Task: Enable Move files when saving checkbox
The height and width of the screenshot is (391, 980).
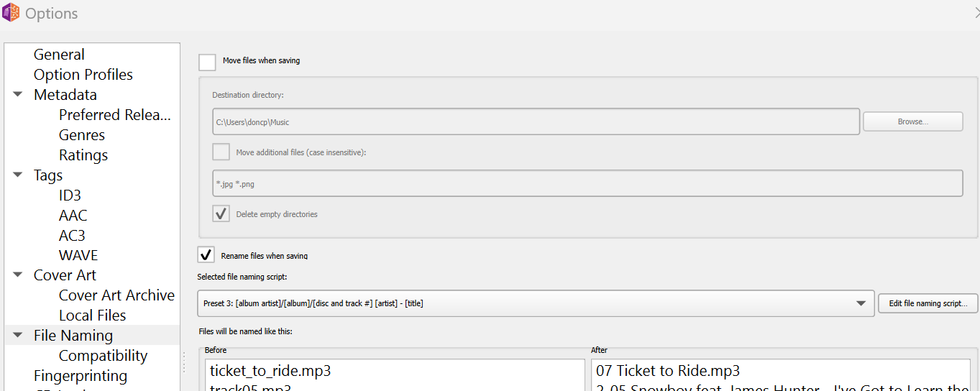Action: 207,62
